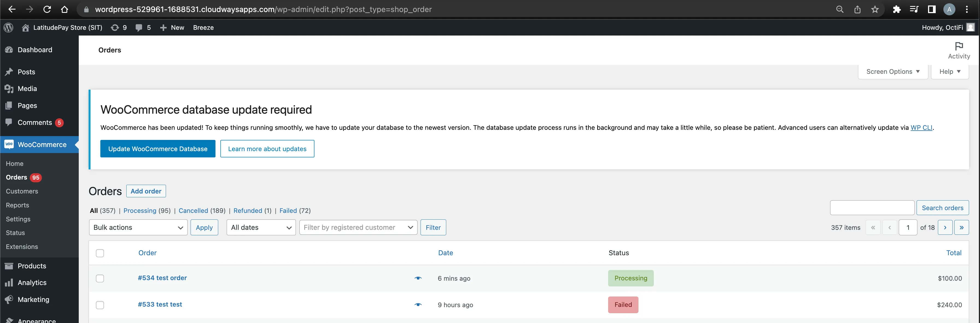Open the Bulk actions dropdown
The image size is (980, 323).
click(x=138, y=228)
